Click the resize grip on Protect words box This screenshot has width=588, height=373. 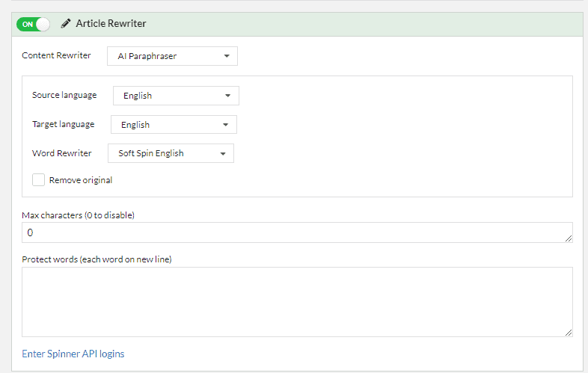coord(569,333)
